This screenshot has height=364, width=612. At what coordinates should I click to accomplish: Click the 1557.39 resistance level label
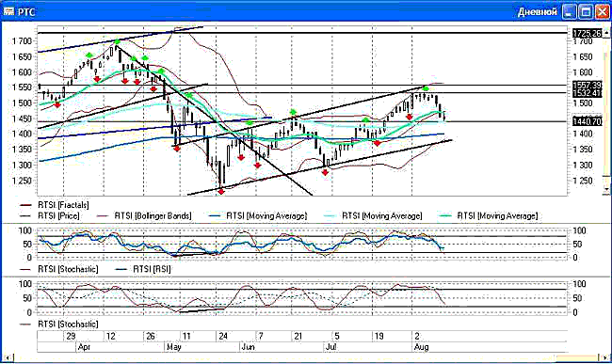pyautogui.click(x=587, y=85)
